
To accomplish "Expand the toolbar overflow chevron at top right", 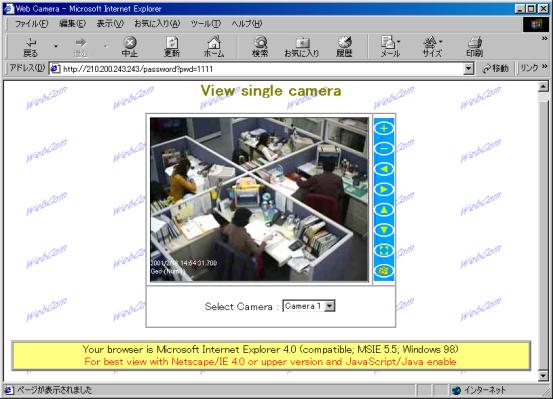I will click(545, 38).
